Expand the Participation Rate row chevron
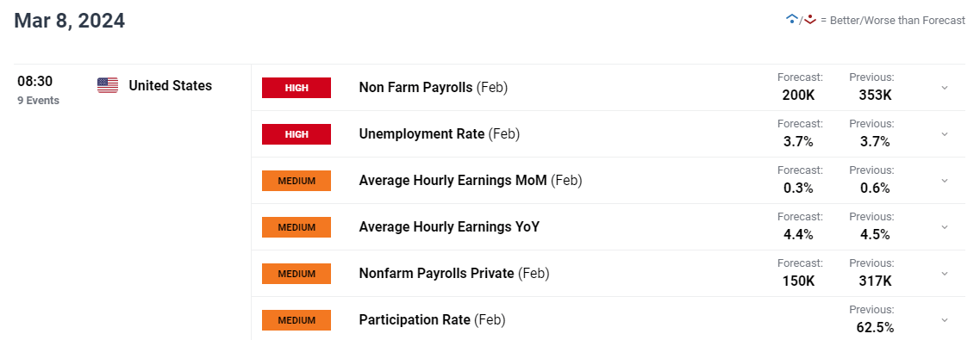This screenshot has width=980, height=340. coord(945,319)
